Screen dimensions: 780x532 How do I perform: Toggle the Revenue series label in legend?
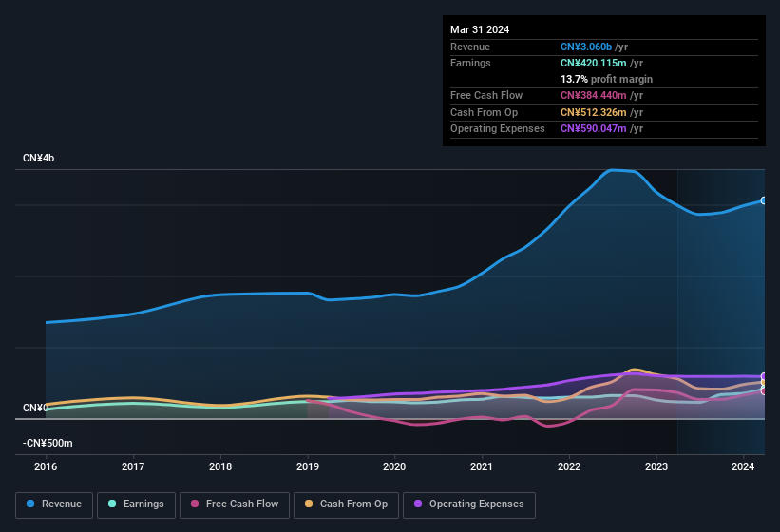[62, 504]
